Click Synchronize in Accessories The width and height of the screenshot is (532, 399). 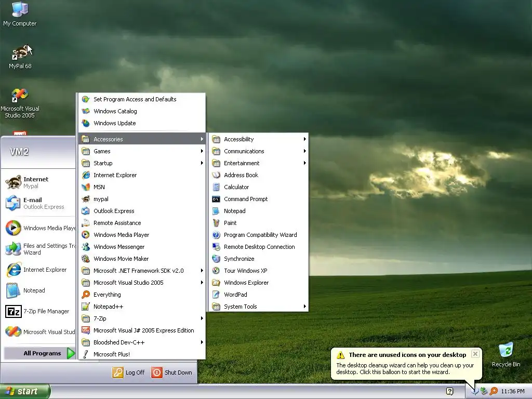259,259
